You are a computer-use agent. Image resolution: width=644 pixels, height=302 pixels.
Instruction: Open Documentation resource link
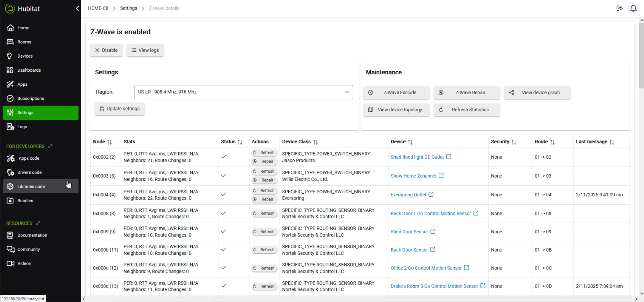pyautogui.click(x=40, y=235)
